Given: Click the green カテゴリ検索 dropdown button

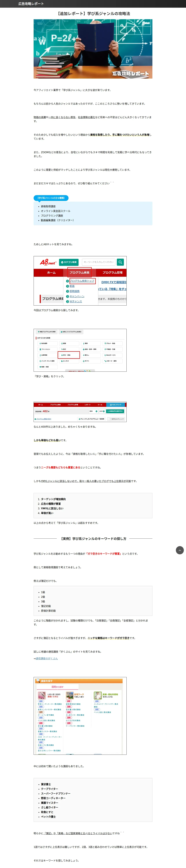Looking at the screenshot, I should coord(69,262).
